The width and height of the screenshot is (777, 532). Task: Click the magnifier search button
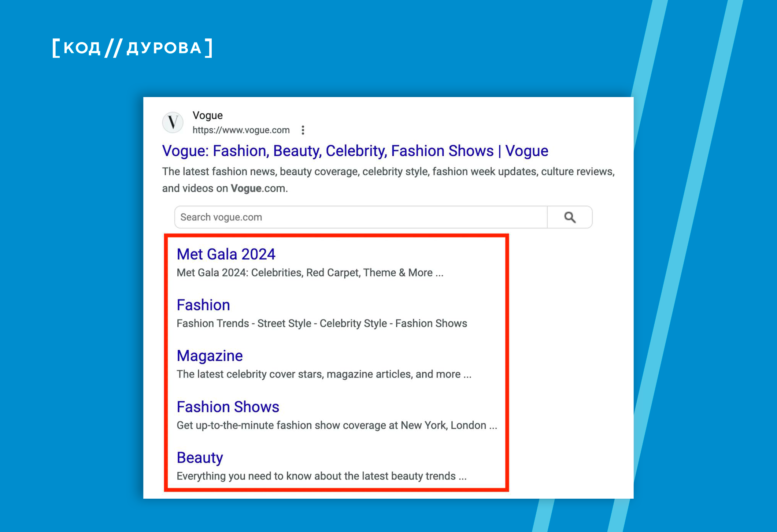(570, 217)
